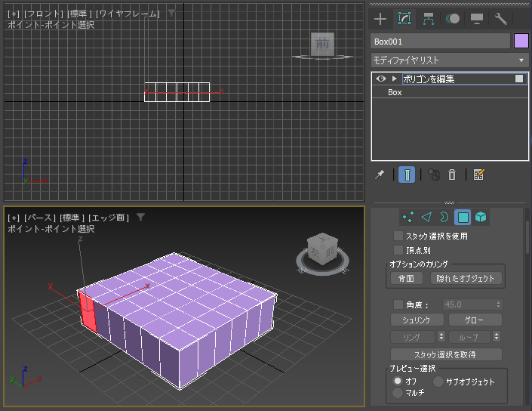Click the Pin Stack icon
532x411 pixels.
click(380, 175)
